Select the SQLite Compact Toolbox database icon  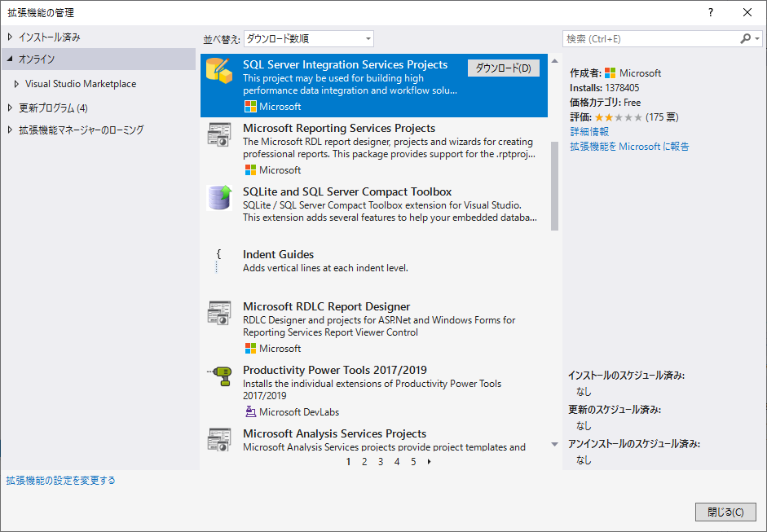(x=218, y=198)
